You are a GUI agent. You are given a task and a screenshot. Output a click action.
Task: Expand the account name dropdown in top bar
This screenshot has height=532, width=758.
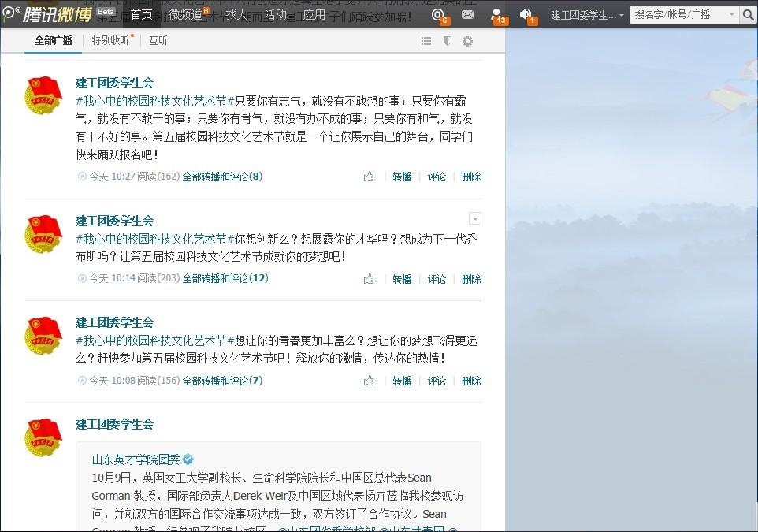pyautogui.click(x=622, y=14)
